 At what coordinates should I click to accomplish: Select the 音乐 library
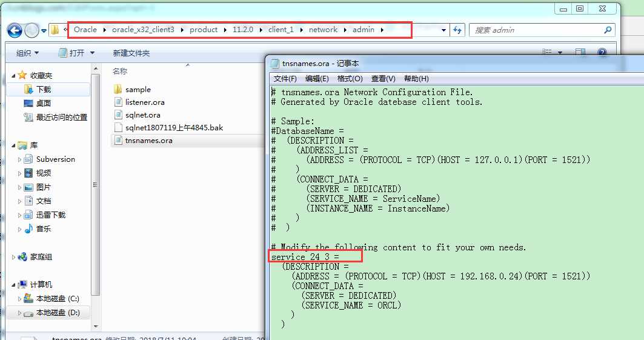coord(43,228)
